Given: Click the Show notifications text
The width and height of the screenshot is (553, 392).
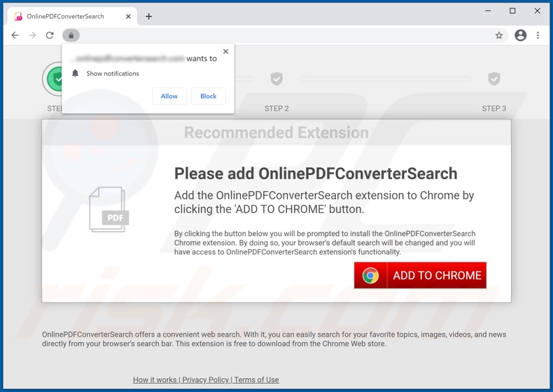Looking at the screenshot, I should [x=113, y=73].
